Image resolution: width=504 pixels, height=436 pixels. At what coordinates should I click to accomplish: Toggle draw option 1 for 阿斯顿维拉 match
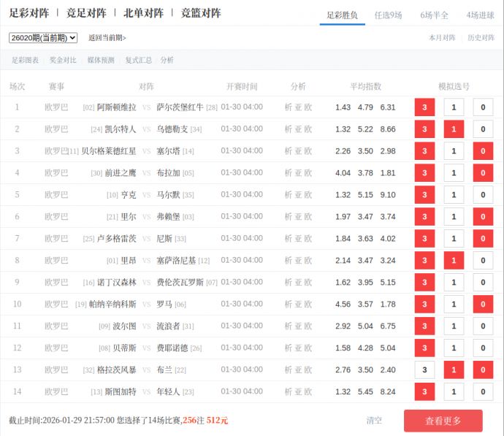454,107
